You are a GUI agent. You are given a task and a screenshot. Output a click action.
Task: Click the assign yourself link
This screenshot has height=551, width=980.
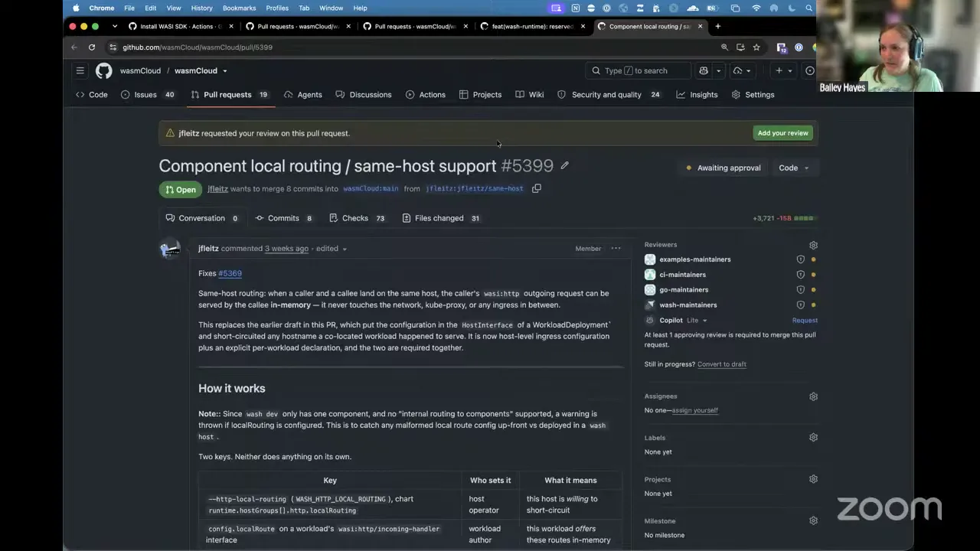pyautogui.click(x=694, y=410)
